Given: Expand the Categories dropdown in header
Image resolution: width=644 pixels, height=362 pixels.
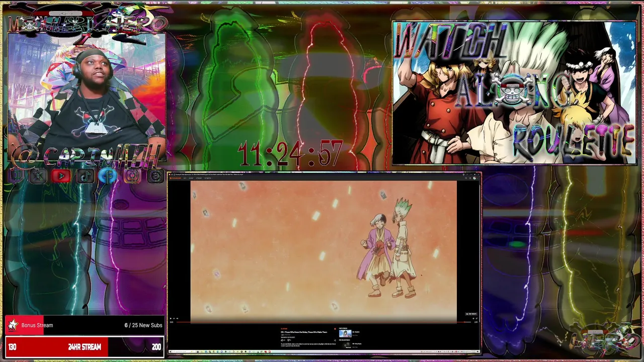Looking at the screenshot, I should pos(208,178).
